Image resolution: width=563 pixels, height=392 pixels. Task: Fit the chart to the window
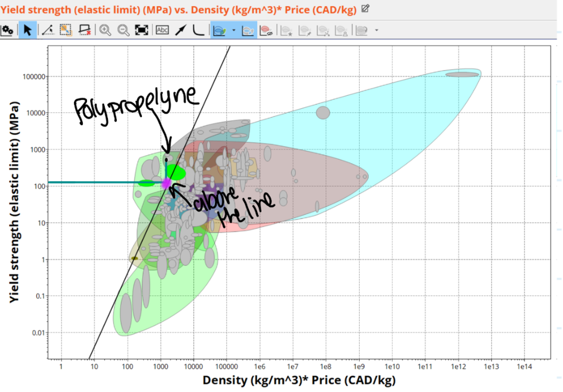141,30
